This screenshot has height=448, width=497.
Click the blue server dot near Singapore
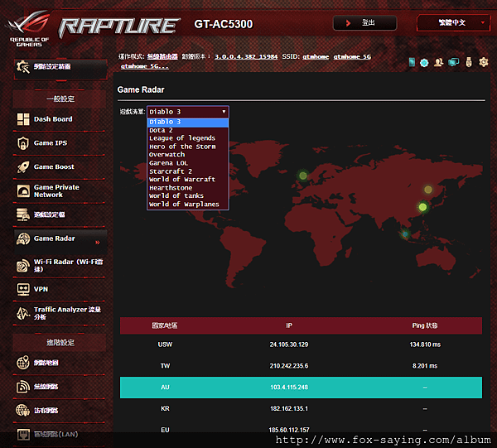click(405, 234)
